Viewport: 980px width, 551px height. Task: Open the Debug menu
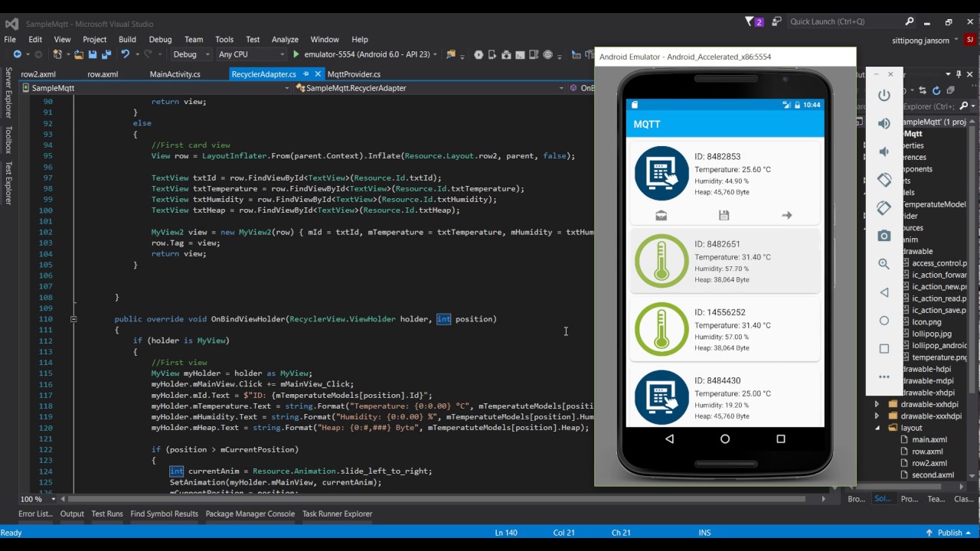pos(160,39)
